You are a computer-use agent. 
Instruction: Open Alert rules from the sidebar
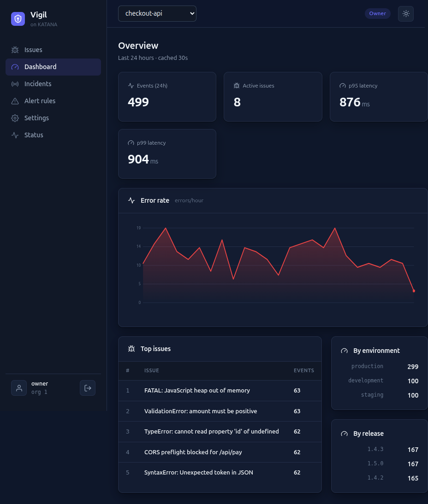click(53, 101)
